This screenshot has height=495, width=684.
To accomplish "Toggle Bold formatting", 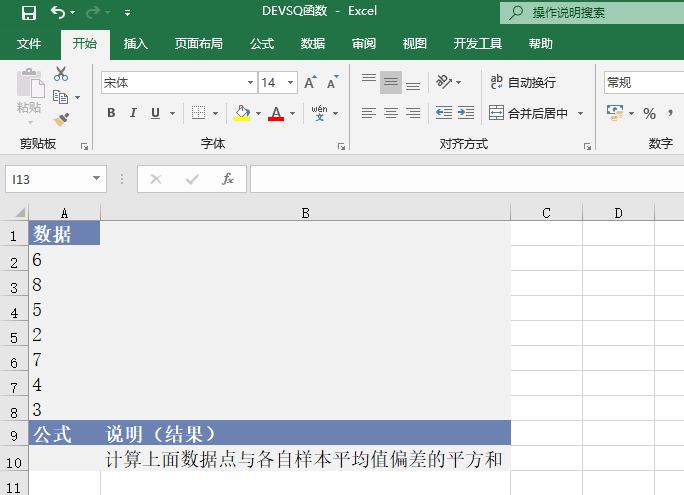I will [111, 113].
